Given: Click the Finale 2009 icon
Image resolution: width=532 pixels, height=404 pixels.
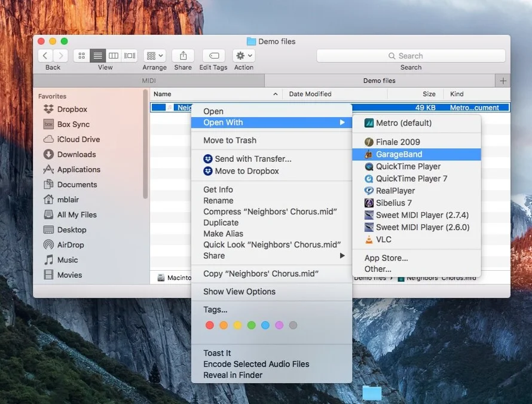Looking at the screenshot, I should point(369,142).
